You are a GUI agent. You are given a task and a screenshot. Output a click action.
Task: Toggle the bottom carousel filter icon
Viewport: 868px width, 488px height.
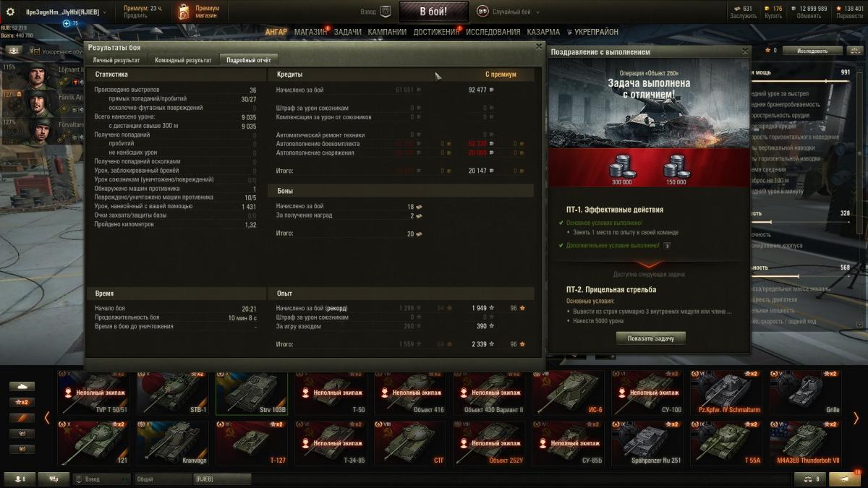click(22, 449)
